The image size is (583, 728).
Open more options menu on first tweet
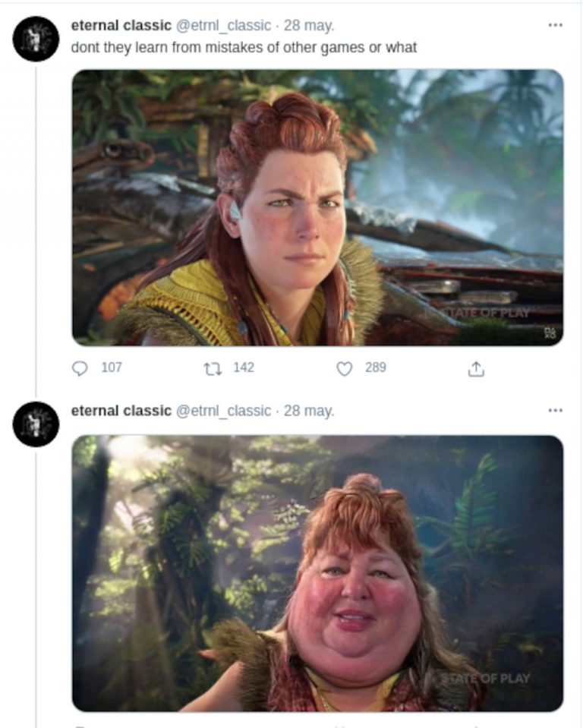coord(555,25)
